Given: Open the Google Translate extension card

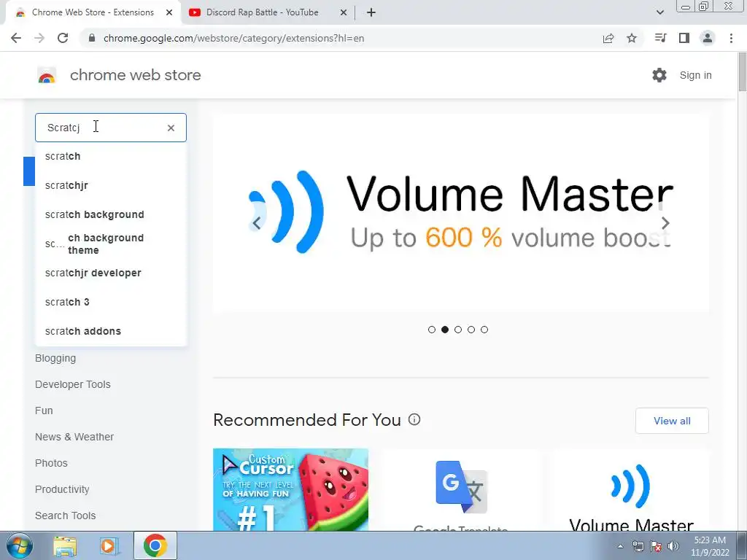Looking at the screenshot, I should coord(461,489).
